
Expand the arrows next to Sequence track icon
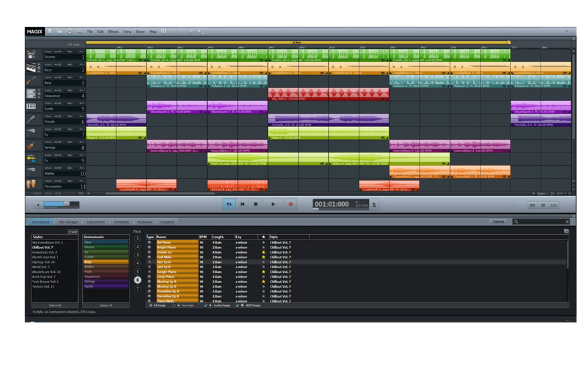(39, 94)
